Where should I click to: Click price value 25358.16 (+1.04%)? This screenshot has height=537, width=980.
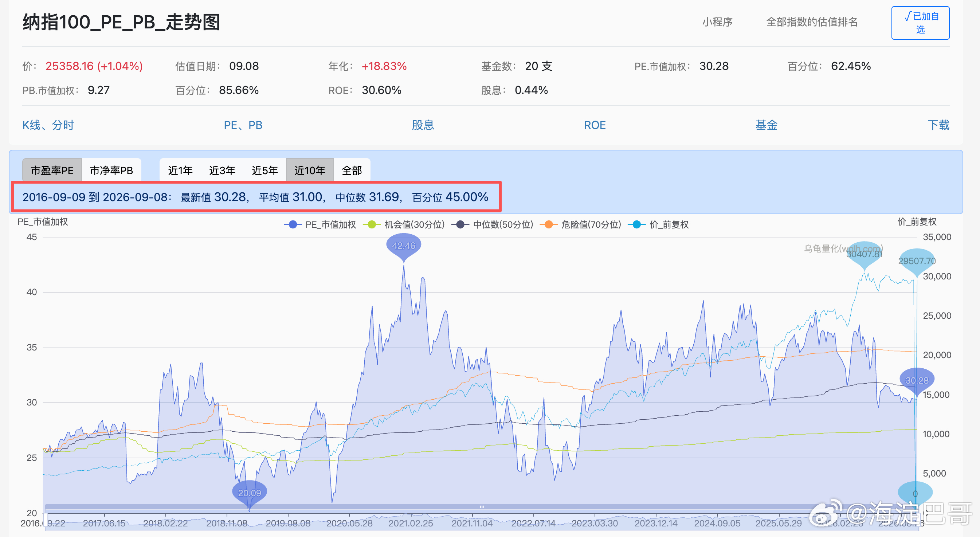coord(94,66)
